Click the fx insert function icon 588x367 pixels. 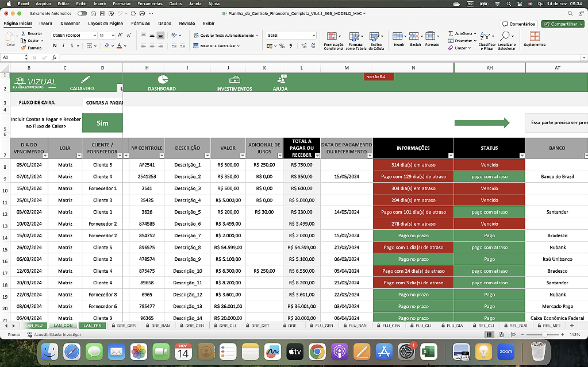click(x=54, y=58)
